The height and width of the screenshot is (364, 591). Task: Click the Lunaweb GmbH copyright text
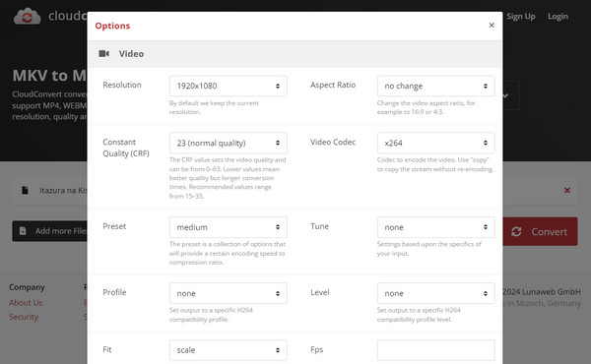click(542, 292)
